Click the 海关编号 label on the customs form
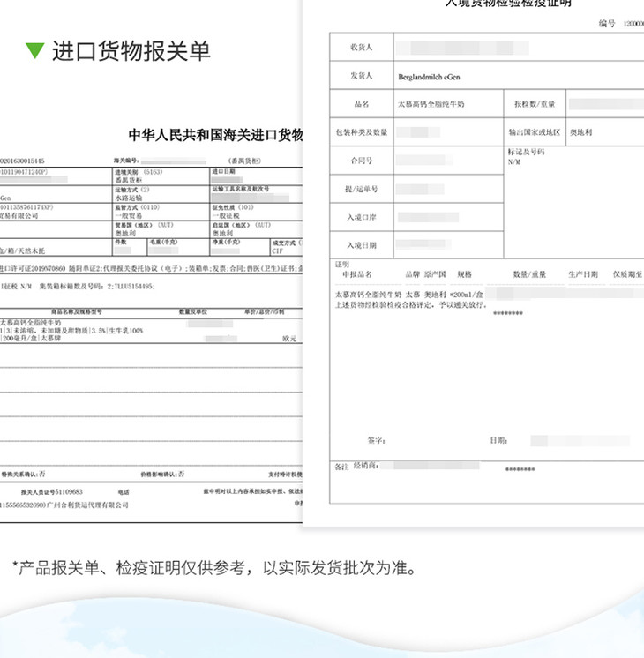 (x=126, y=161)
